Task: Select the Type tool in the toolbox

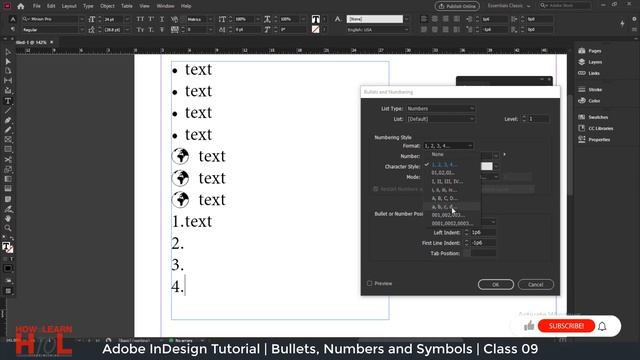Action: 8,101
